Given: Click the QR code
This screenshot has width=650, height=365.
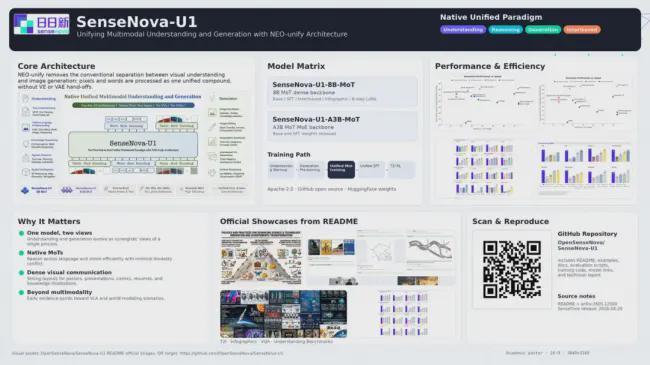Looking at the screenshot, I should coord(512,270).
